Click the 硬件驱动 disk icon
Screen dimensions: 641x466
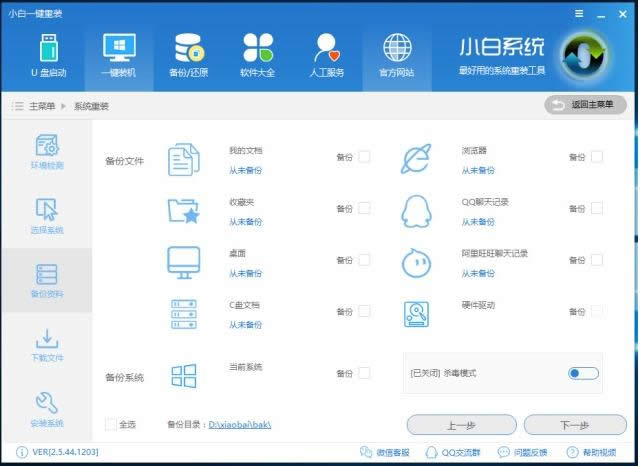pyautogui.click(x=416, y=314)
